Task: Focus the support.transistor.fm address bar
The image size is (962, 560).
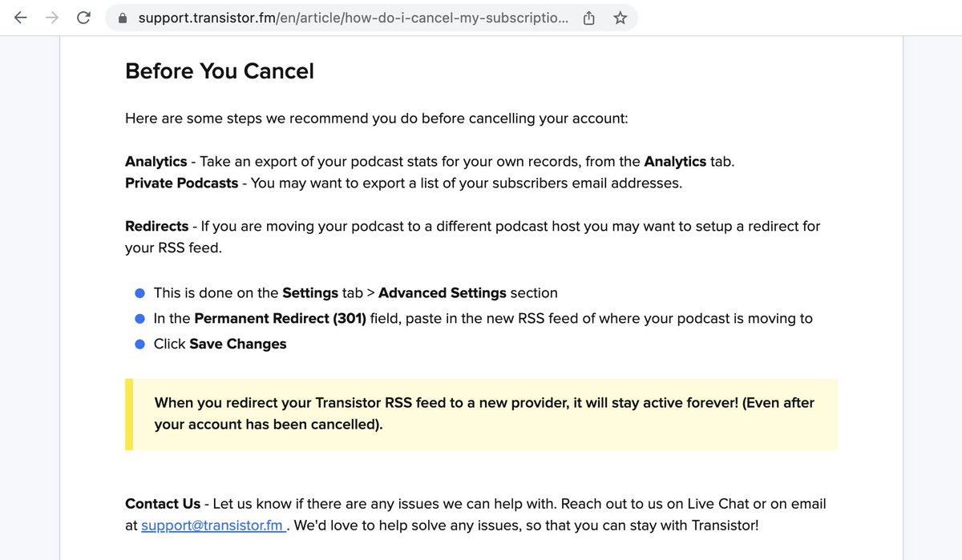Action: (353, 18)
